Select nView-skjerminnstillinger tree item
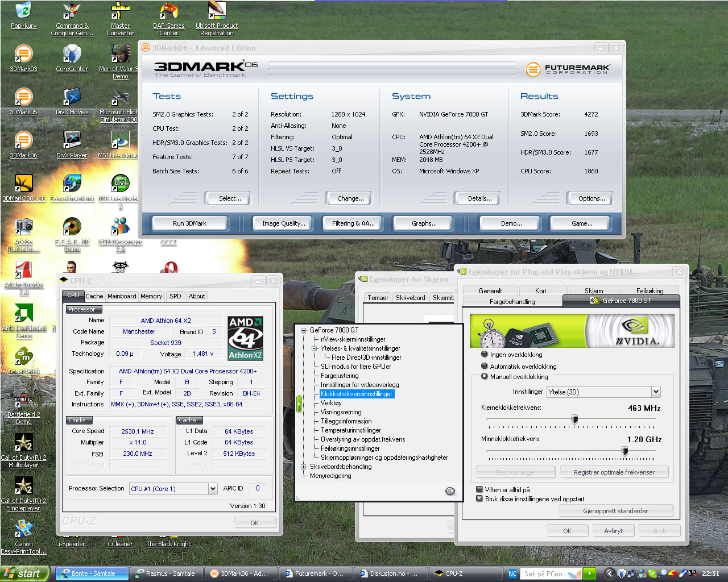728x582 pixels. point(353,339)
